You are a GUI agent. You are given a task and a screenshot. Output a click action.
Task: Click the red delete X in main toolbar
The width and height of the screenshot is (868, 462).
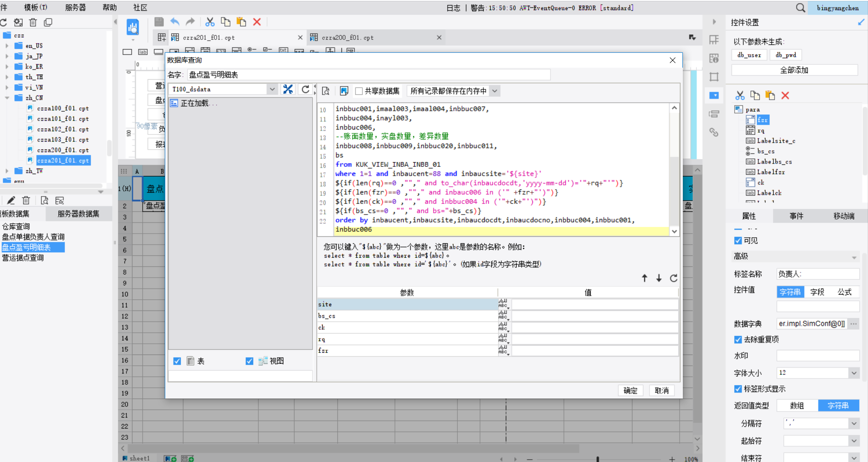tap(257, 22)
